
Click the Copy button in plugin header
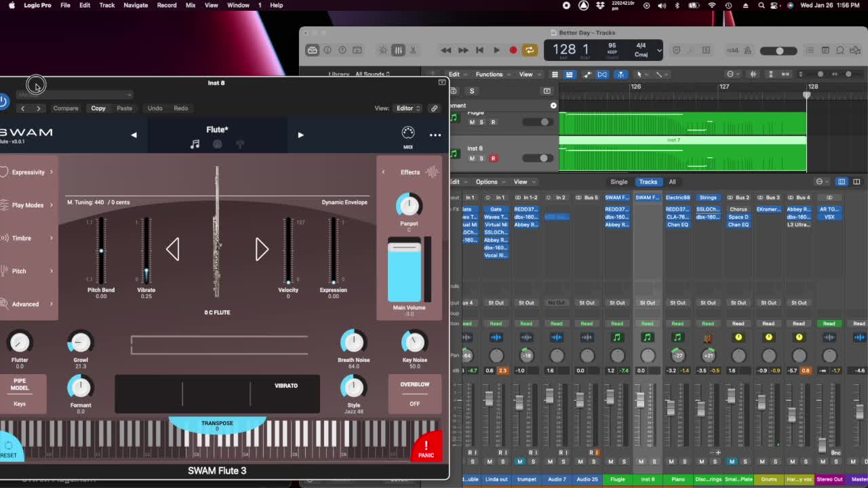pos(98,108)
